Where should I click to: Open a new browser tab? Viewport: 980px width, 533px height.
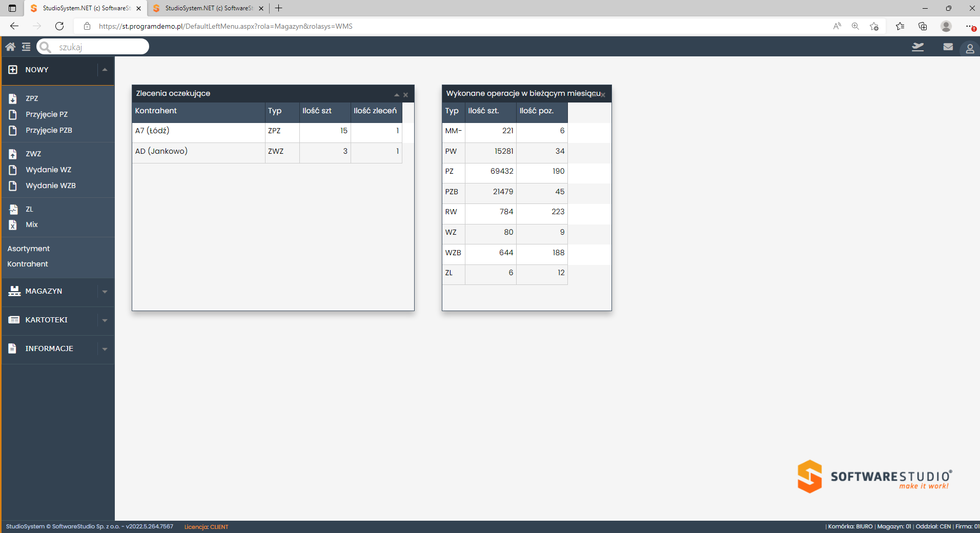pyautogui.click(x=278, y=8)
